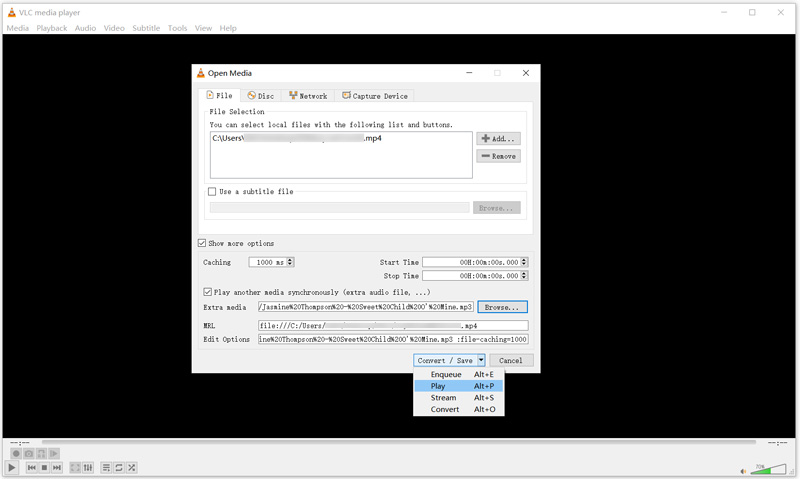Close the Open Media dialog

pos(526,73)
